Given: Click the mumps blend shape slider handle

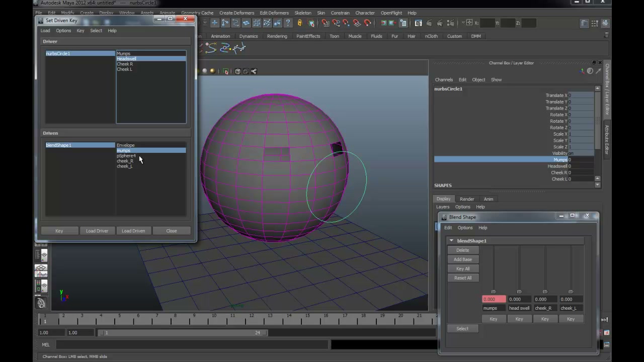Looking at the screenshot, I should [x=493, y=292].
